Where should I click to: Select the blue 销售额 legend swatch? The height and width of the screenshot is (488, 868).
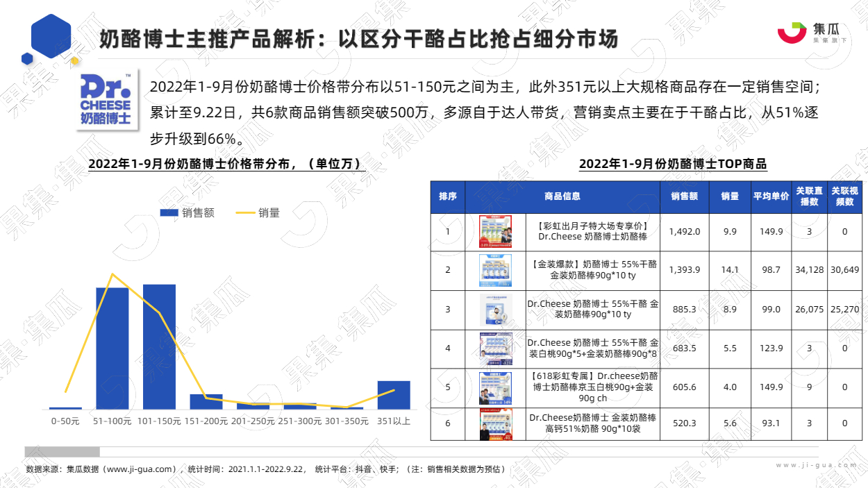pos(169,213)
